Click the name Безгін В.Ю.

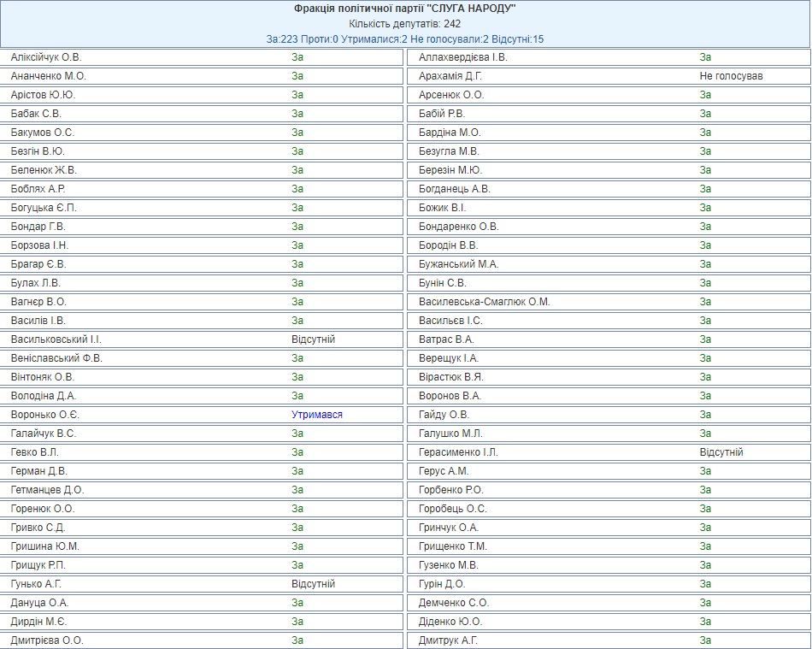[x=38, y=151]
